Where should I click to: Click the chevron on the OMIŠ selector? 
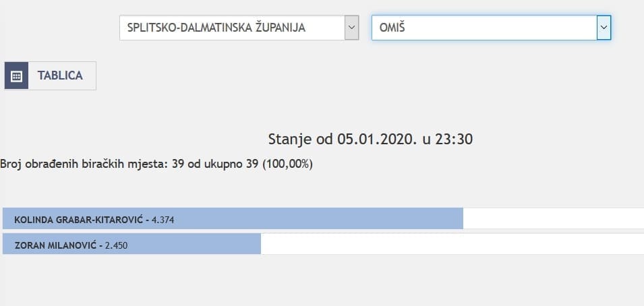point(604,28)
